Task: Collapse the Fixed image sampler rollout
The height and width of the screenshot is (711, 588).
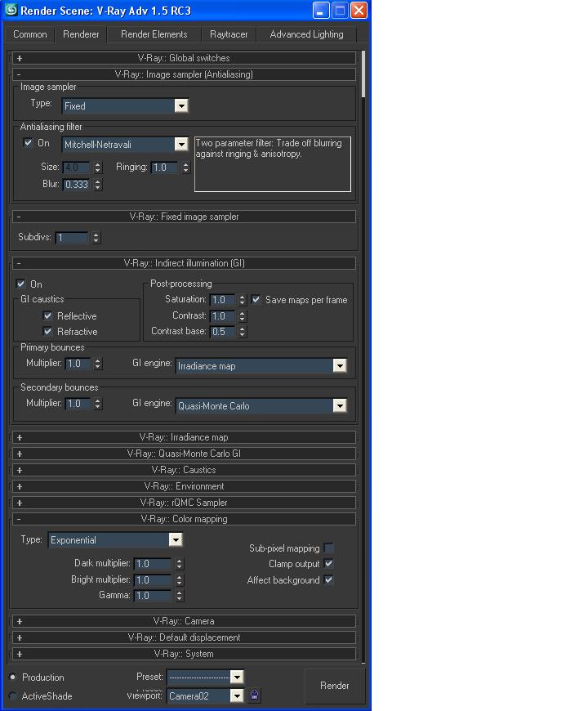Action: (184, 217)
